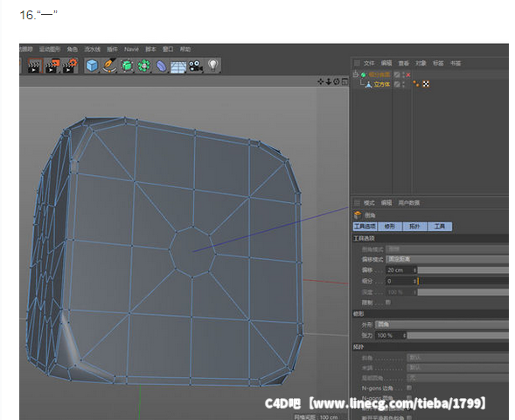Click the 立方体 layer square icon
The height and width of the screenshot is (420, 515).
pyautogui.click(x=397, y=85)
